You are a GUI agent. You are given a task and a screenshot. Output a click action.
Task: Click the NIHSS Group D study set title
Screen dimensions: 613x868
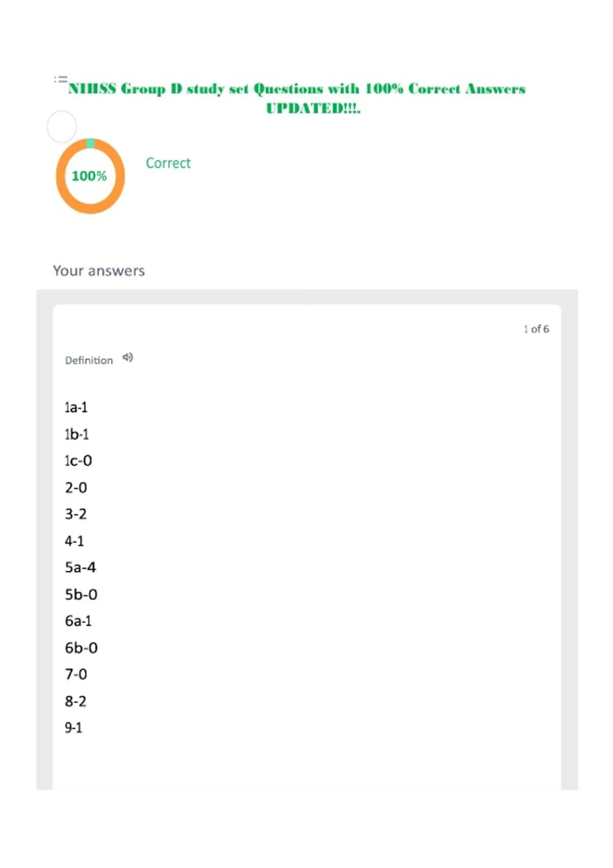pyautogui.click(x=297, y=98)
